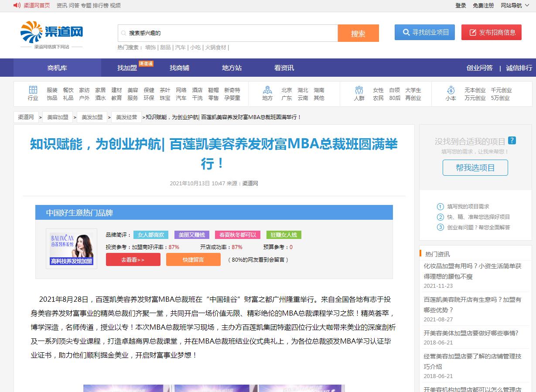Click the 百莲凯养发馆 brand thumbnail
This screenshot has width=536, height=392.
[72, 249]
